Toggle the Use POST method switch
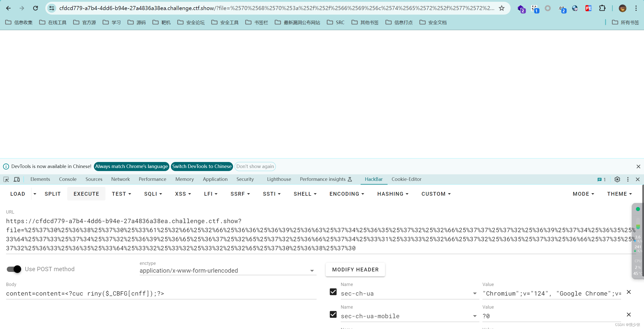Image resolution: width=644 pixels, height=329 pixels. pyautogui.click(x=14, y=269)
